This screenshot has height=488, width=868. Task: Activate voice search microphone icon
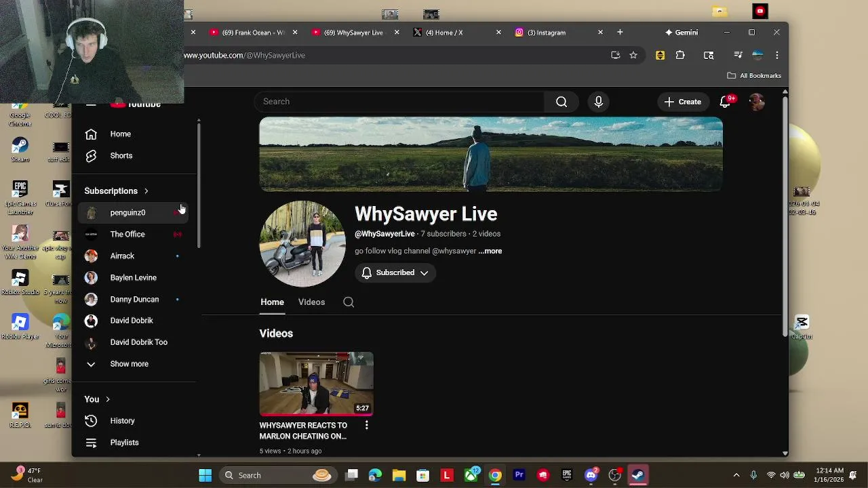(x=599, y=102)
